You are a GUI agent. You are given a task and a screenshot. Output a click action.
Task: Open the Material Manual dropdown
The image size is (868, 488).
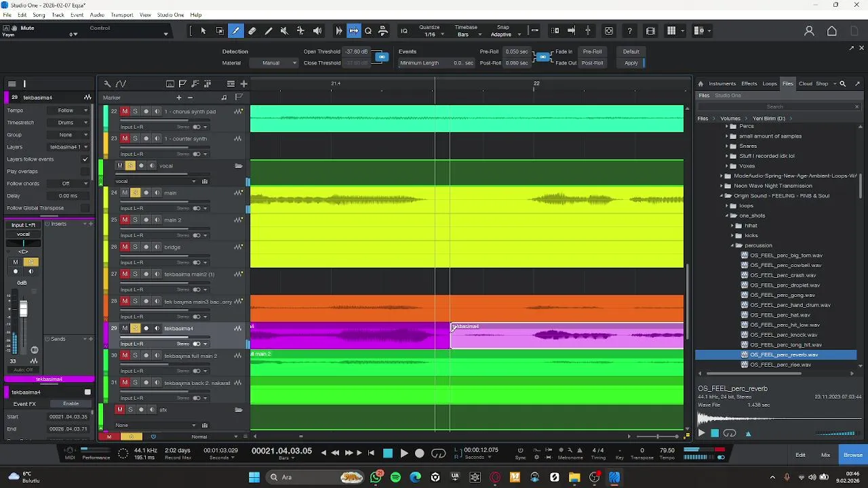[275, 63]
